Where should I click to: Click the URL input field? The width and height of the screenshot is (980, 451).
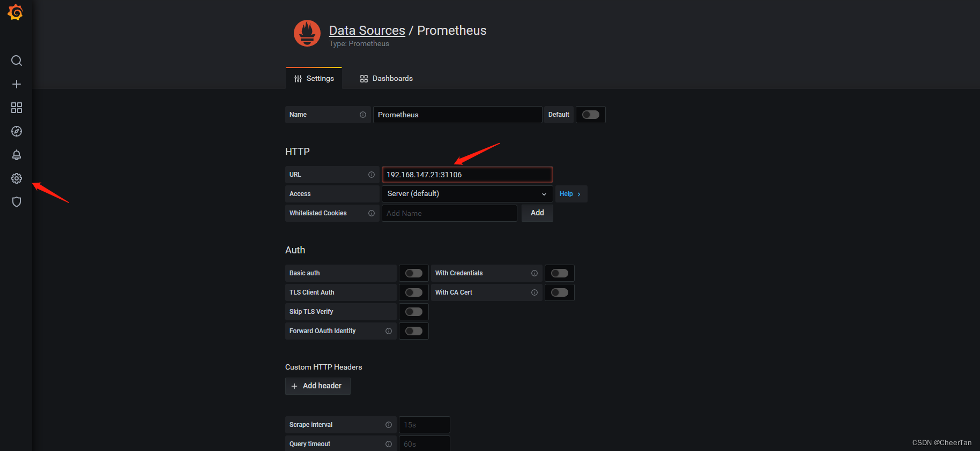pos(467,175)
